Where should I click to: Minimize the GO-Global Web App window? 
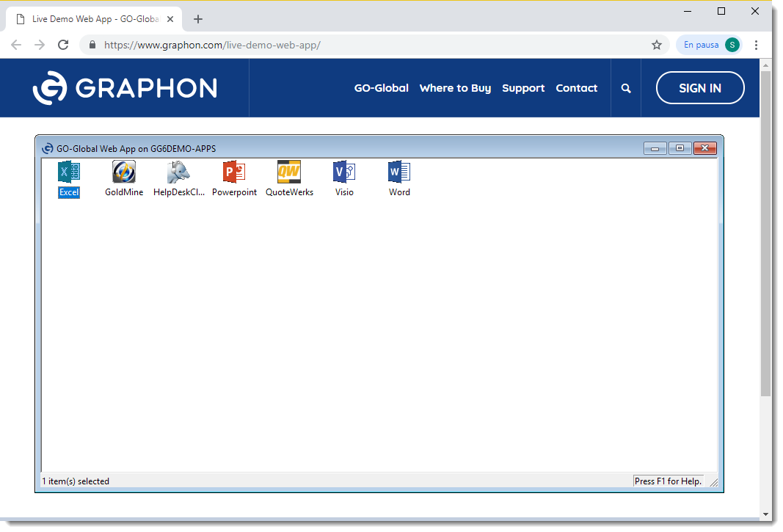[x=655, y=148]
